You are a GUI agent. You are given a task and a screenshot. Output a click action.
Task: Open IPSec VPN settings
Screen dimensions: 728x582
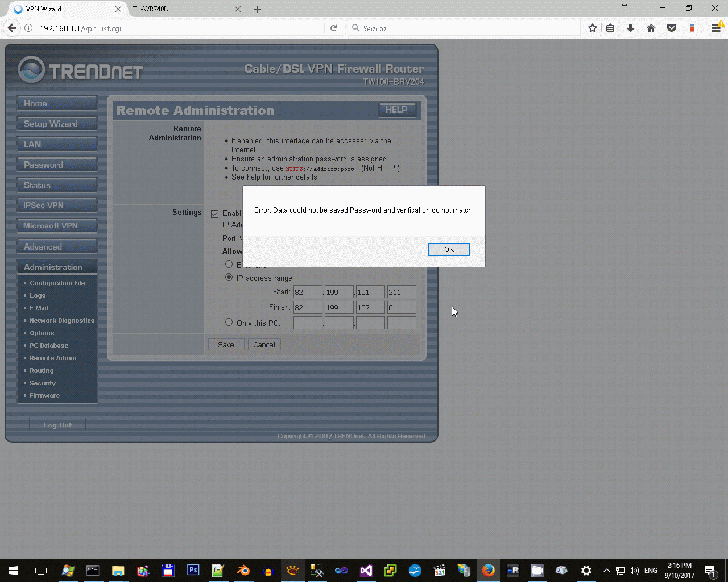click(57, 205)
